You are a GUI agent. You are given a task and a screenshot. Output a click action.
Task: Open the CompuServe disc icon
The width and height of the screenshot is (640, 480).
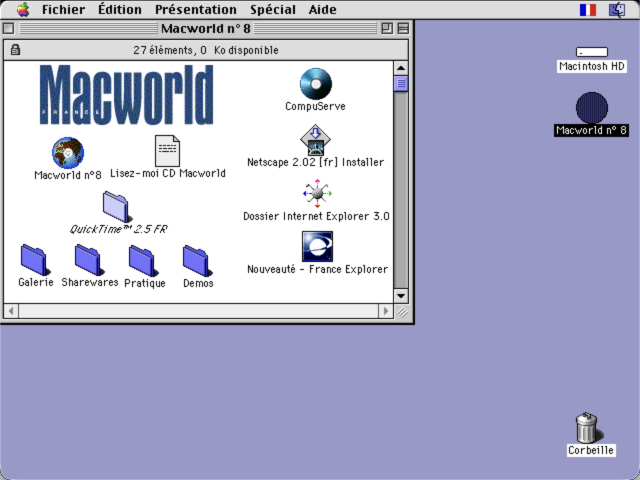[x=316, y=84]
